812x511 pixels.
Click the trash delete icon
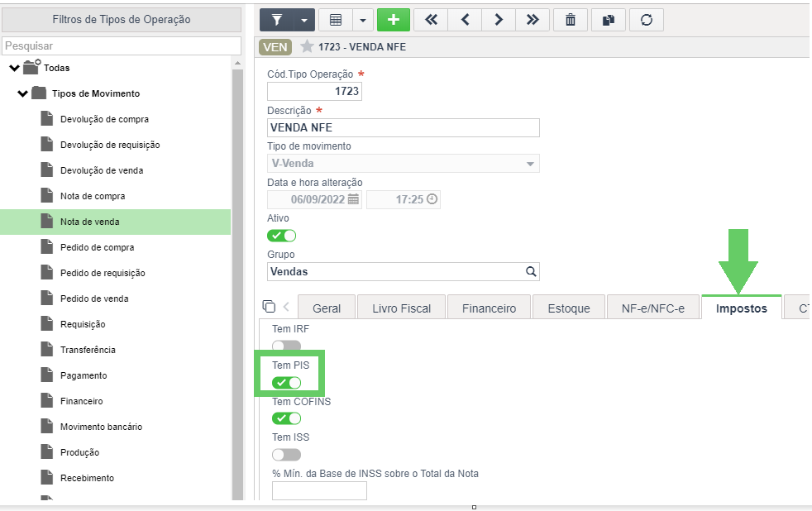571,20
